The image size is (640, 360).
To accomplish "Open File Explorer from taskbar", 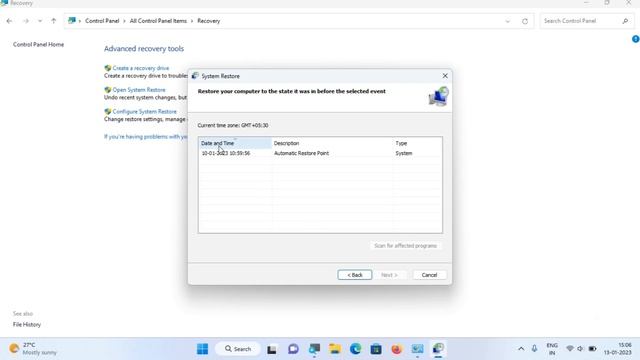I will [335, 349].
